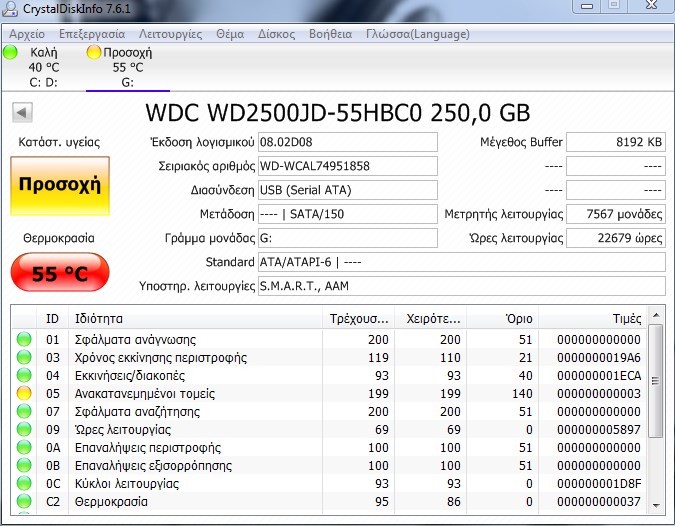Open the Λειτουργίες menu
Image resolution: width=675 pixels, height=526 pixels.
click(170, 34)
